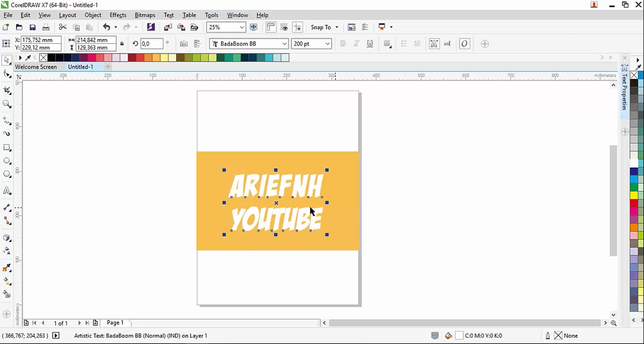Click the Page 1 tab
Viewport: 644px width, 344px height.
point(115,323)
